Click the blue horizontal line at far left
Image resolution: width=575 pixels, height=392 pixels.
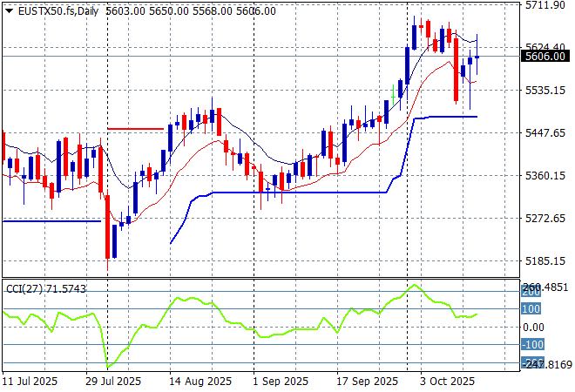(x=51, y=221)
